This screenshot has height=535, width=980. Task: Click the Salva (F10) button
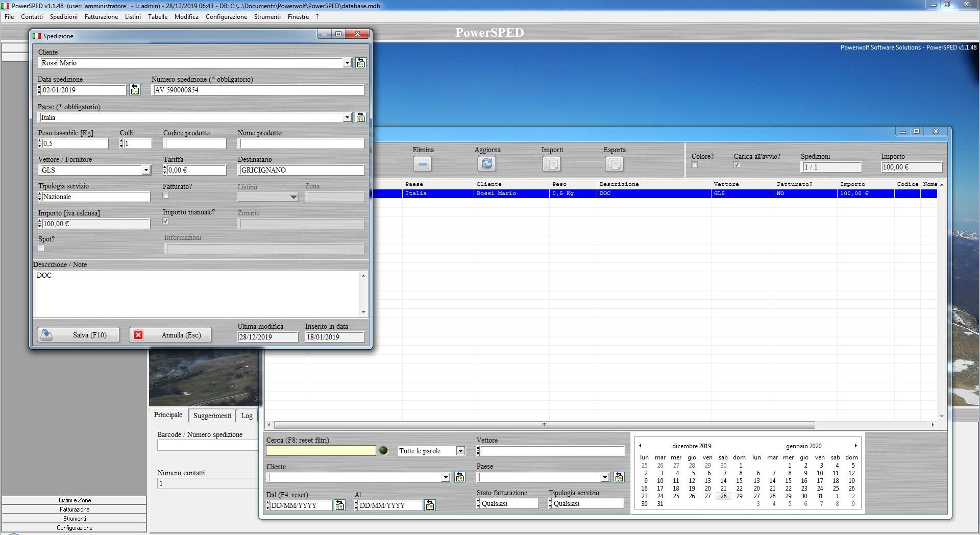click(x=79, y=335)
